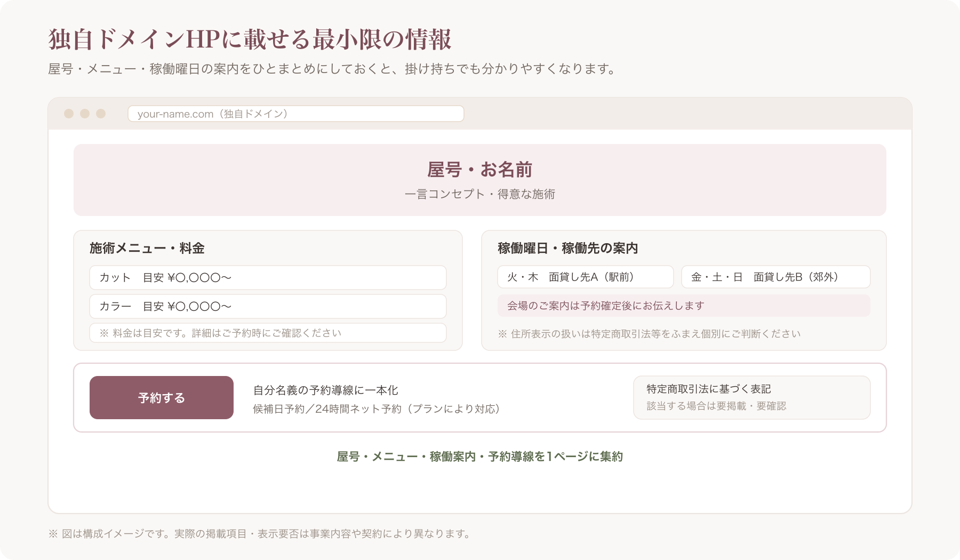Click the 予約する button
Viewport: 960px width, 560px height.
pos(162,397)
